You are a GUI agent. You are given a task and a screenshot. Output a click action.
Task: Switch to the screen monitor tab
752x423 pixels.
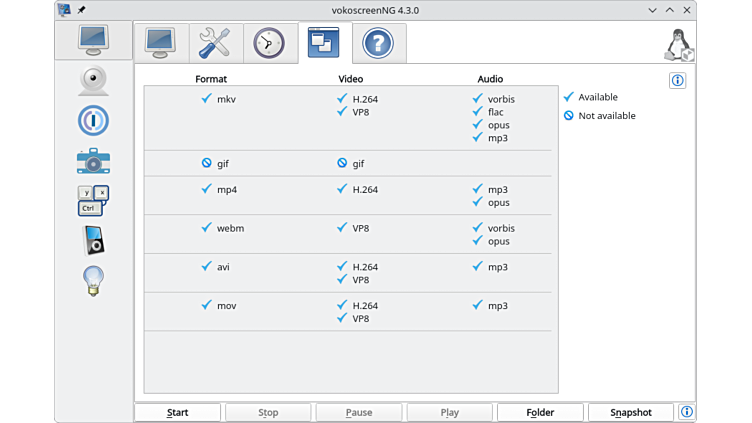point(161,42)
